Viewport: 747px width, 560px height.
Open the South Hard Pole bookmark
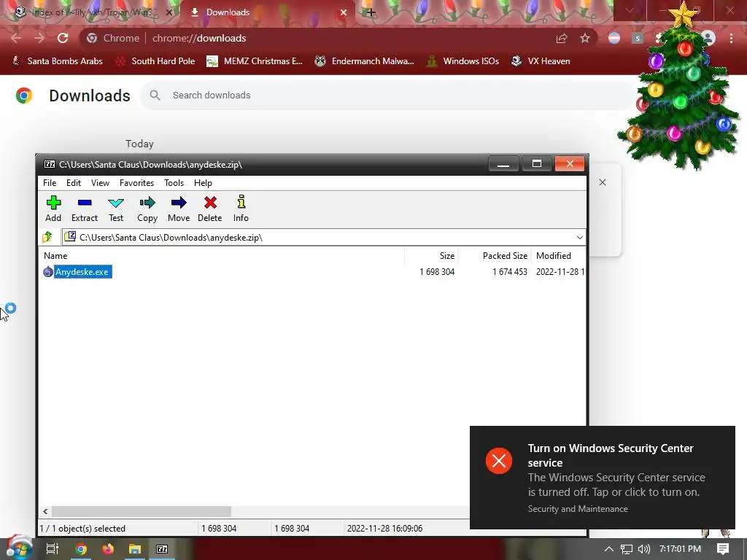(x=155, y=61)
